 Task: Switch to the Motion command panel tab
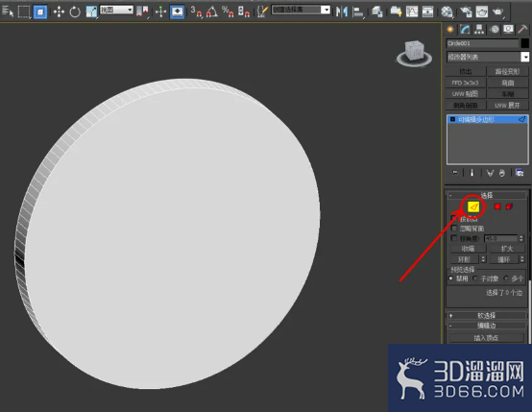(x=495, y=30)
